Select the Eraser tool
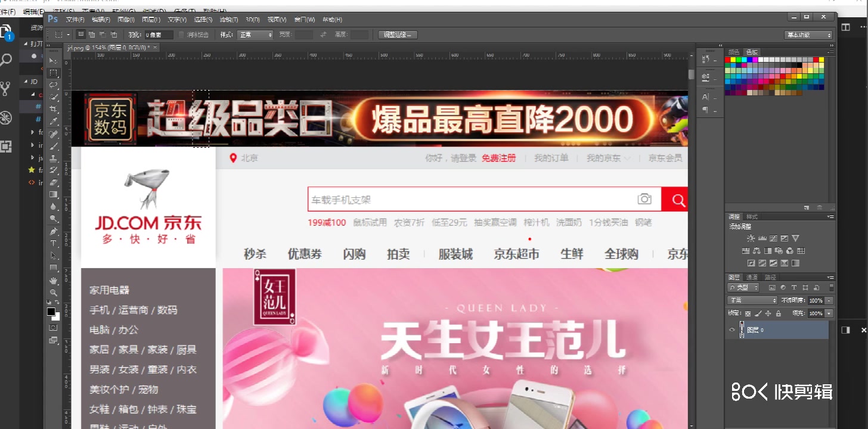The width and height of the screenshot is (868, 429). point(54,182)
